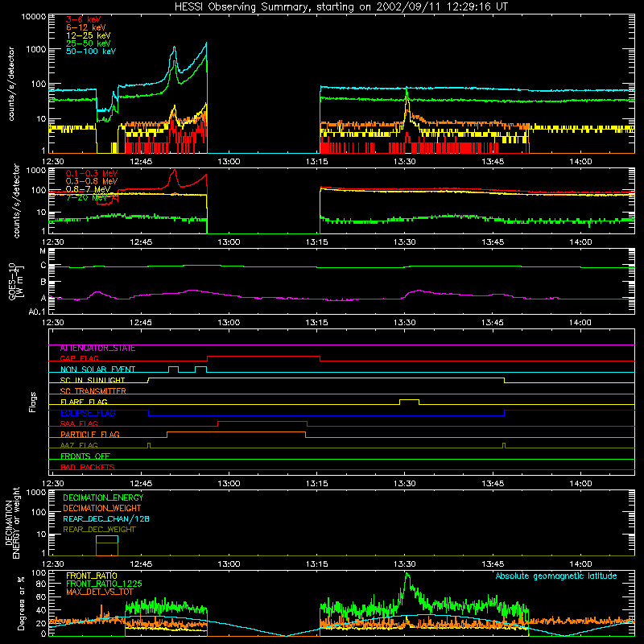Click the DECIMATION_ENERGY legend label
The width and height of the screenshot is (644, 644).
[103, 497]
